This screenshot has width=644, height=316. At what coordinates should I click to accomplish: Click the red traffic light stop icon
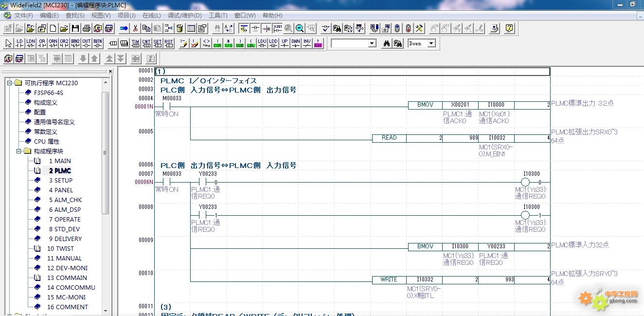coord(408,28)
